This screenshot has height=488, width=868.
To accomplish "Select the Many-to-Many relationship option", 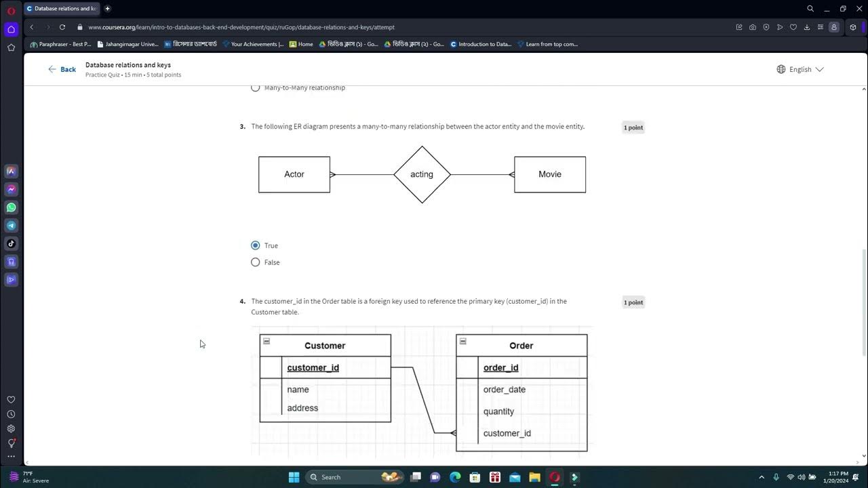I will (256, 87).
